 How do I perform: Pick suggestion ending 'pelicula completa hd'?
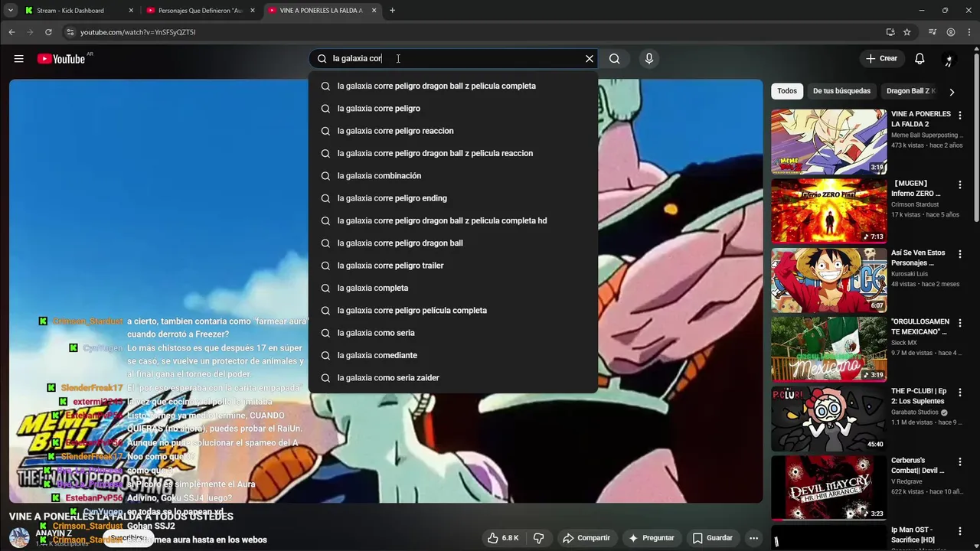453,220
